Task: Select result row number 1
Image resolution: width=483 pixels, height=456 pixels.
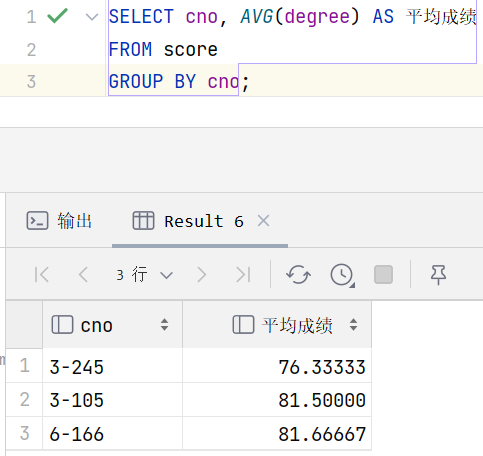Action: point(25,366)
